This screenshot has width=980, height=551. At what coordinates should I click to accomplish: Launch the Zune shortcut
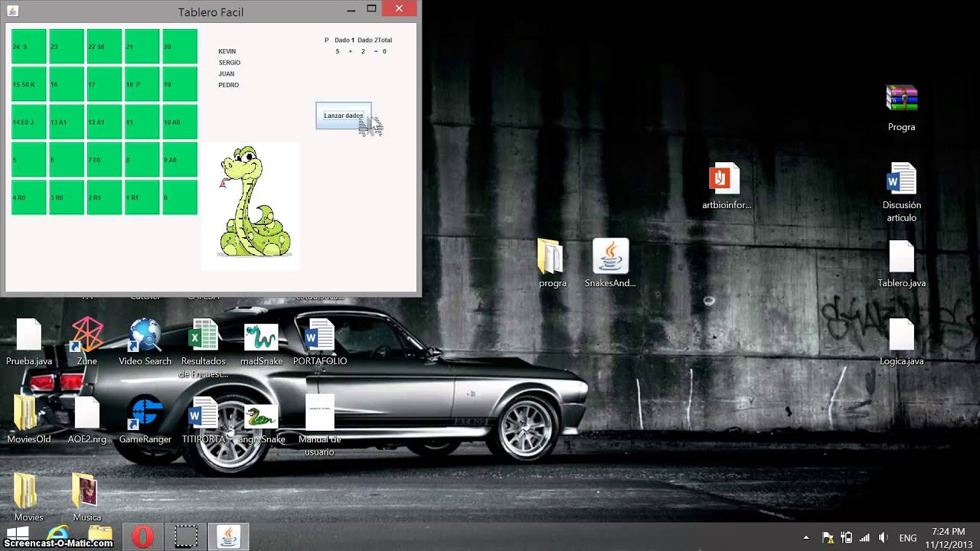pyautogui.click(x=87, y=334)
